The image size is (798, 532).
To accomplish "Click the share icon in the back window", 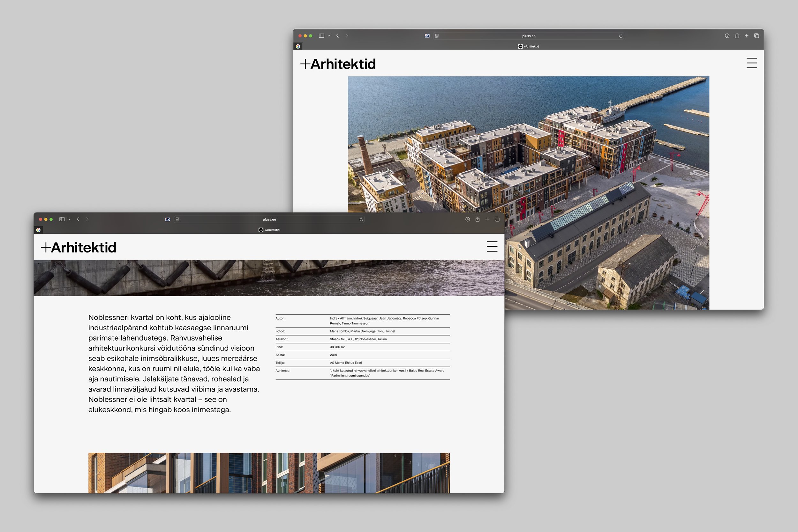I will point(737,36).
